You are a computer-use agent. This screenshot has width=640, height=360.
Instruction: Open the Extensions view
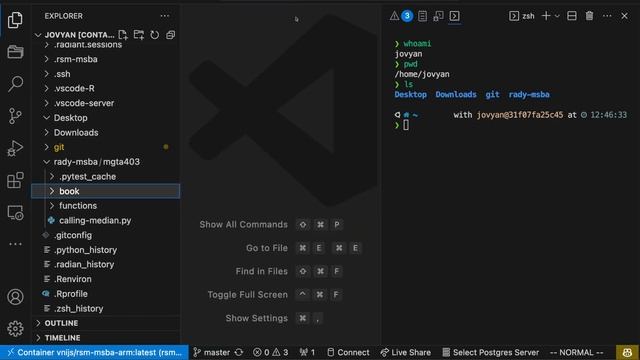[x=15, y=180]
